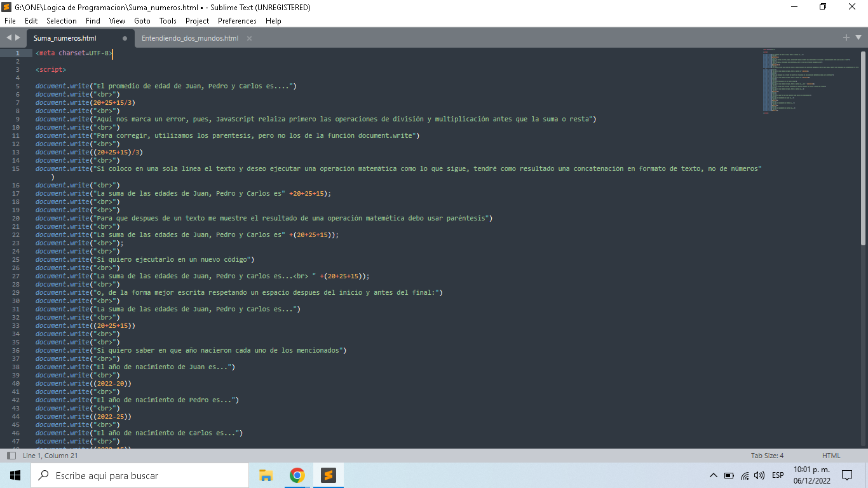Open the File menu
The height and width of the screenshot is (488, 868).
point(10,21)
